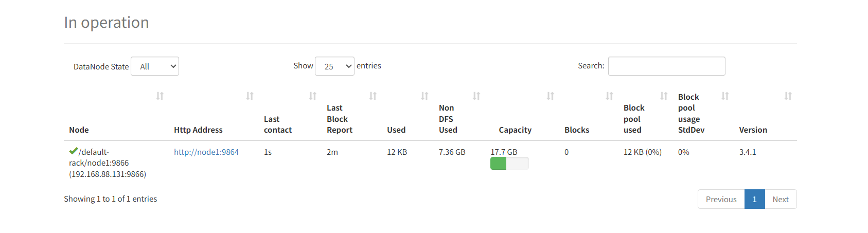Click the green capacity usage bar
868x233 pixels.
(x=499, y=164)
